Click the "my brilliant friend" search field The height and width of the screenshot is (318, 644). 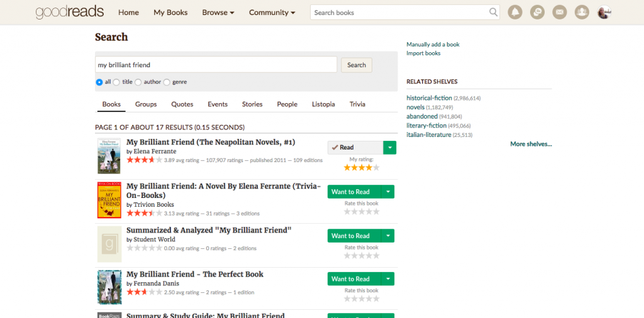click(216, 65)
